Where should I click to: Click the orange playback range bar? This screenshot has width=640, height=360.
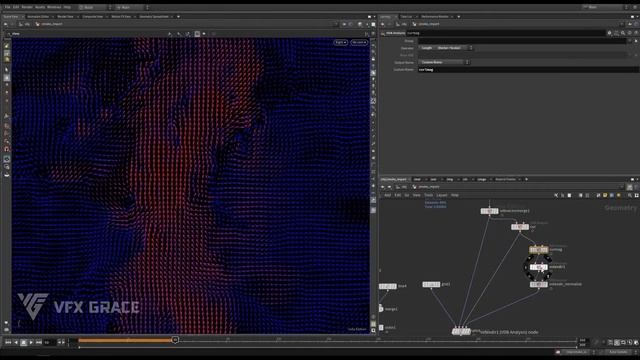pyautogui.click(x=125, y=340)
